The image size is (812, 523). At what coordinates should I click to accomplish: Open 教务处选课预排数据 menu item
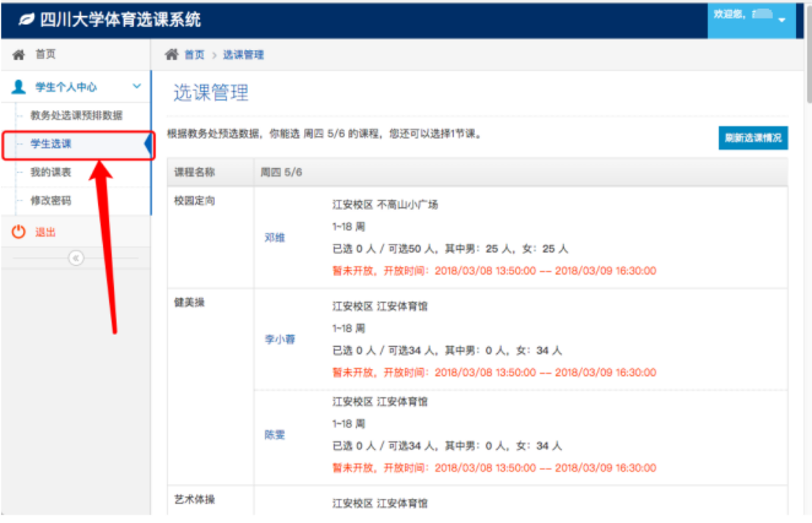76,115
